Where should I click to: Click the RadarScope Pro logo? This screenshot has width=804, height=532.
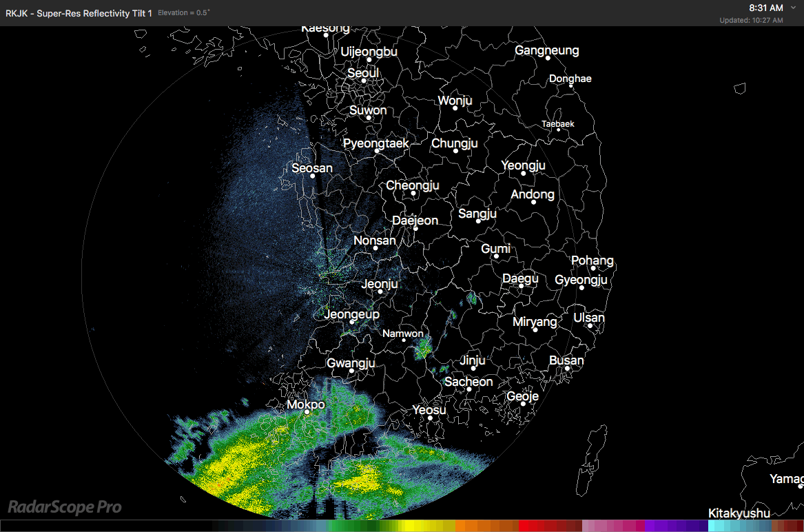(64, 507)
